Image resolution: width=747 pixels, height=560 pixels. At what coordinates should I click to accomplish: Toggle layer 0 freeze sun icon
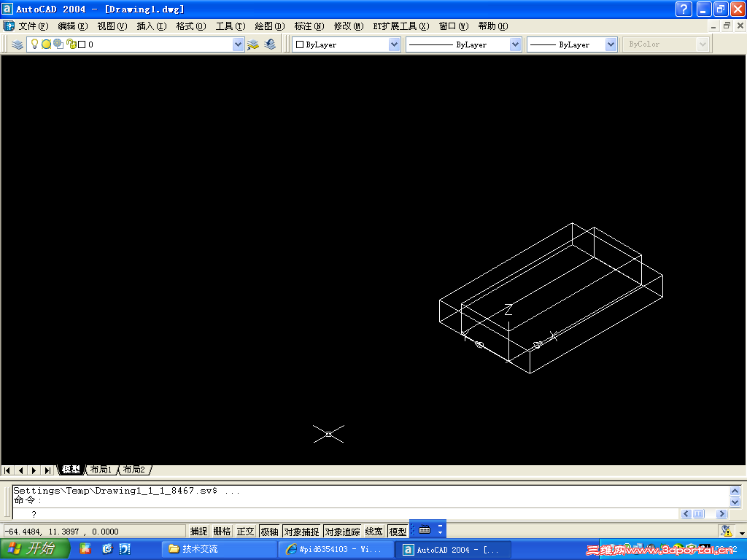[46, 44]
